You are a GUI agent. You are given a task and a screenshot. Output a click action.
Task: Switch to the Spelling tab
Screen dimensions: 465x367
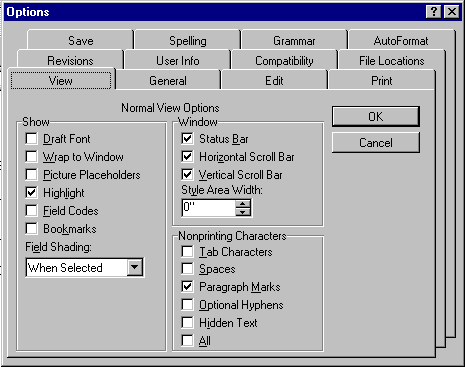188,40
